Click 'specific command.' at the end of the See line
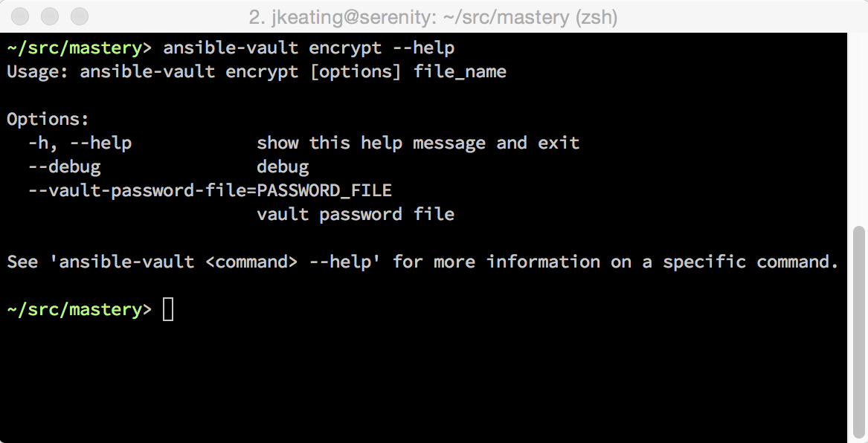 750,262
